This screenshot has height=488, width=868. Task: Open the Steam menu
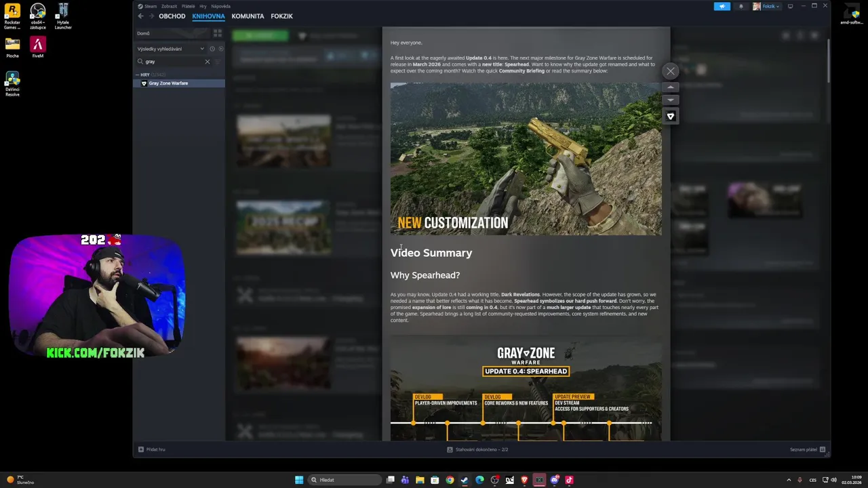tap(147, 6)
